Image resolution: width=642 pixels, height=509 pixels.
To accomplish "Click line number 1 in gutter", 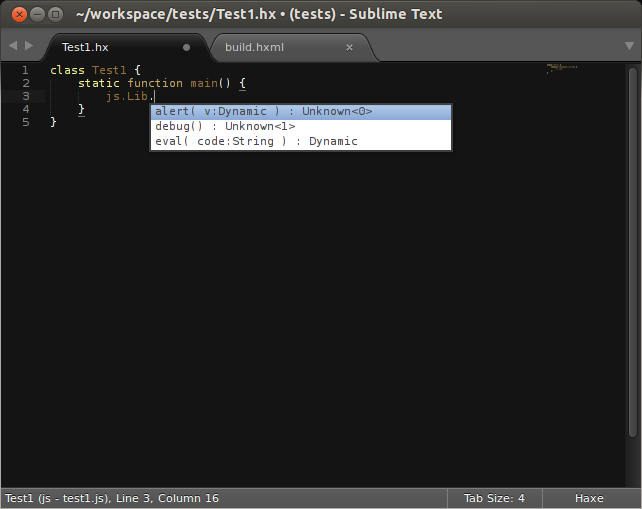I will (x=25, y=70).
